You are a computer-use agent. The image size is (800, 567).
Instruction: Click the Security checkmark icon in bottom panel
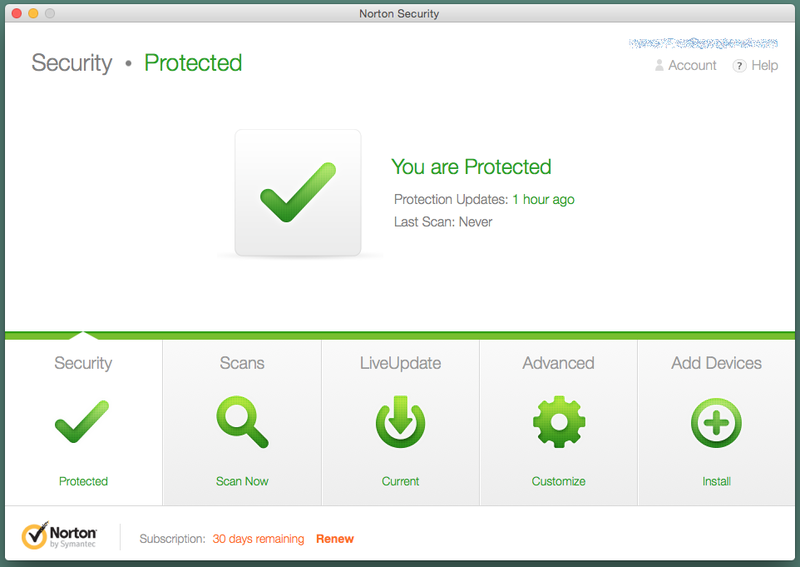coord(82,422)
